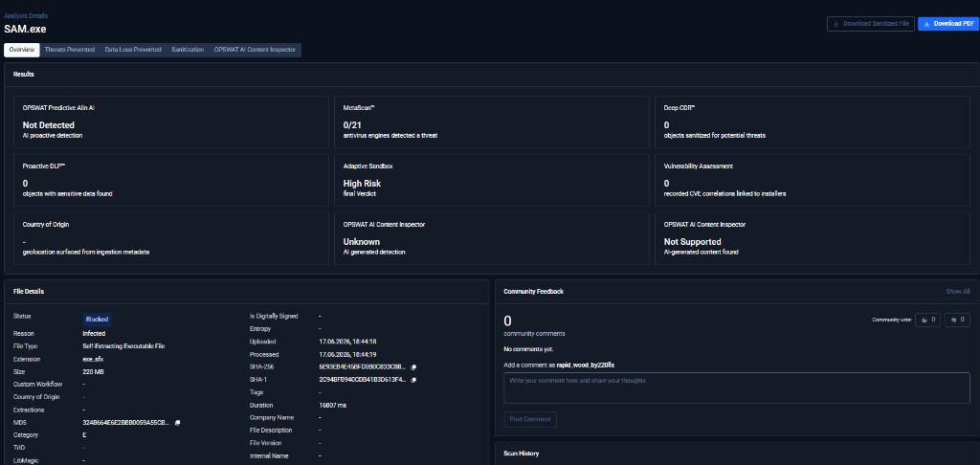Viewport: 980px width, 465px height.
Task: Open the Country of Origin result card
Action: coord(171,239)
